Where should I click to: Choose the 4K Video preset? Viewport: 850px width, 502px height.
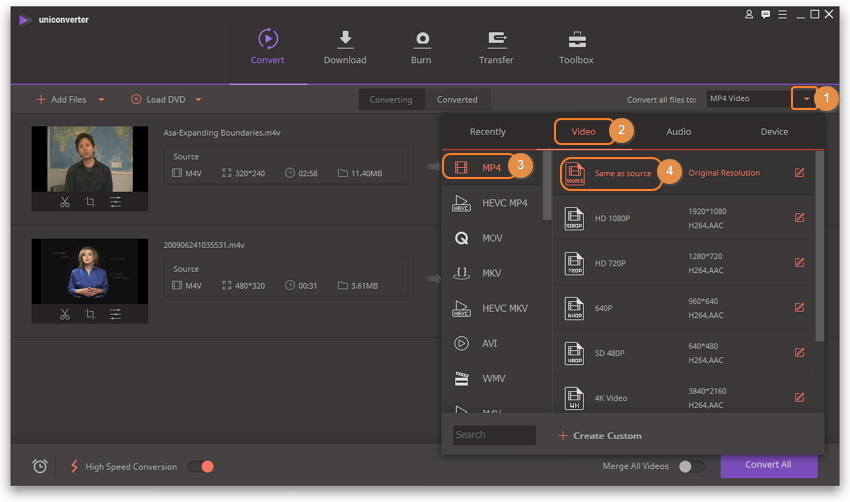click(683, 398)
